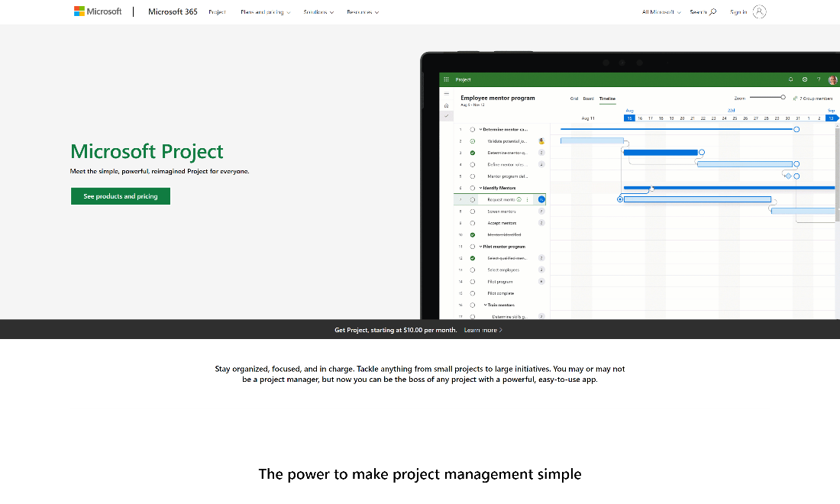This screenshot has width=840, height=504.
Task: Toggle completion circle for Validate potential task
Action: [x=473, y=141]
